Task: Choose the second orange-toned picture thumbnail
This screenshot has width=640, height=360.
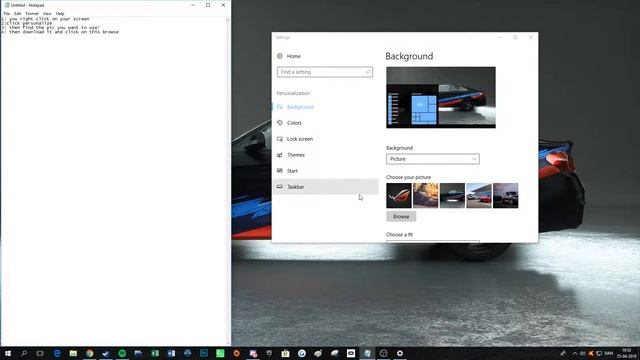Action: point(425,196)
